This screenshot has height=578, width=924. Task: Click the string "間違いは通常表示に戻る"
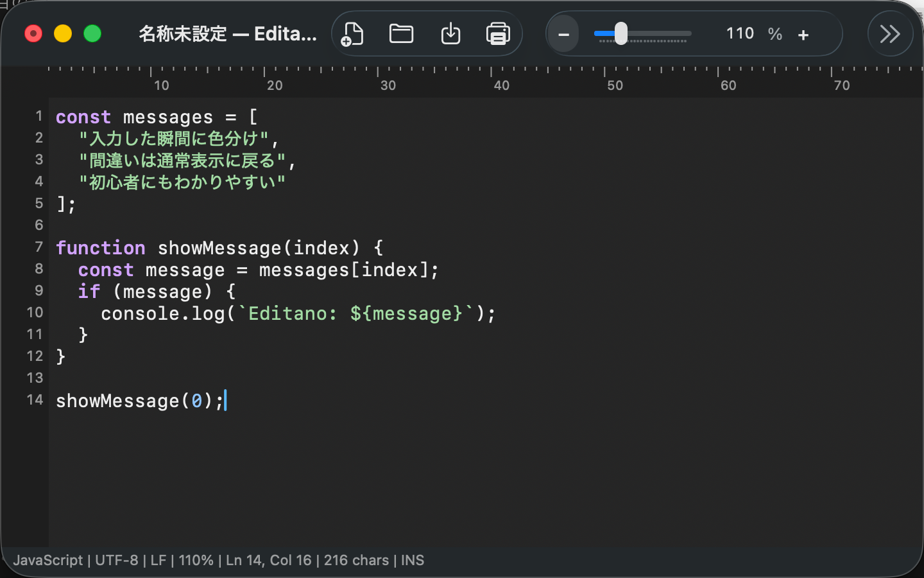pos(182,161)
